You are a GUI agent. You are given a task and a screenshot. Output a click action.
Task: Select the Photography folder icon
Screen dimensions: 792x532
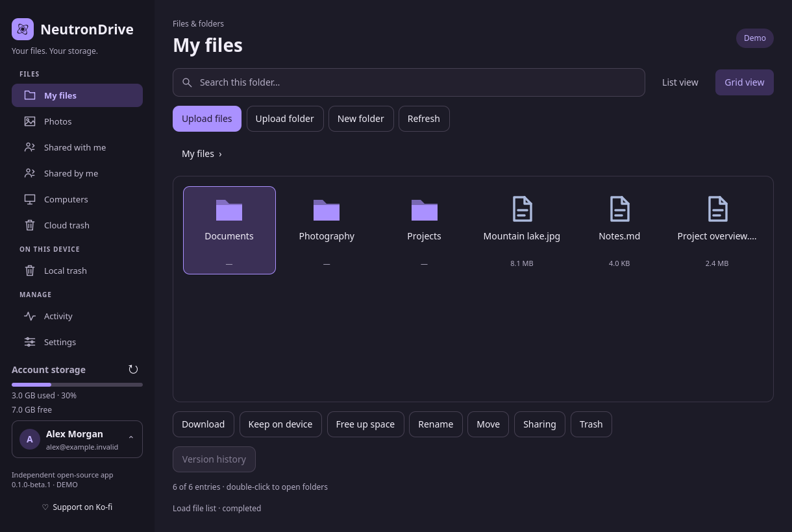point(327,210)
